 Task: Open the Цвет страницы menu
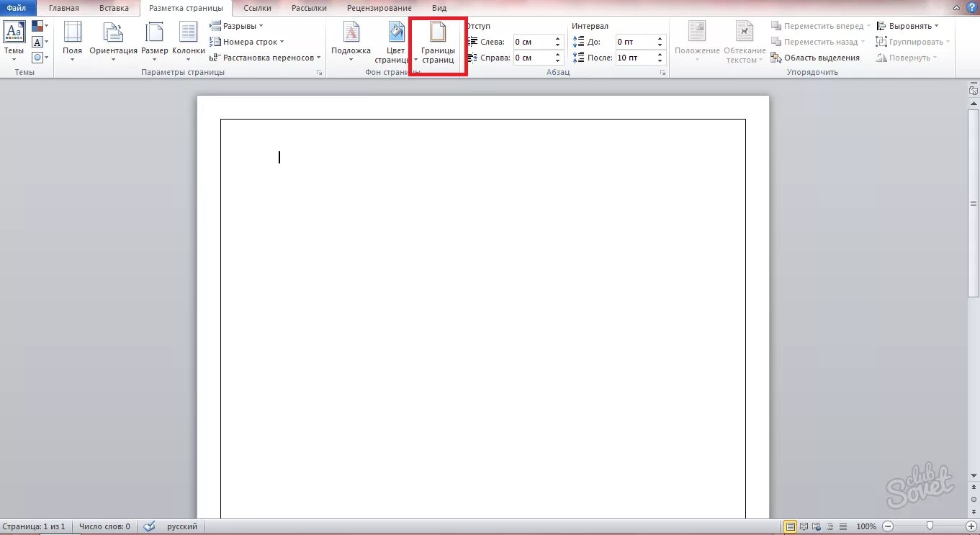[x=395, y=41]
